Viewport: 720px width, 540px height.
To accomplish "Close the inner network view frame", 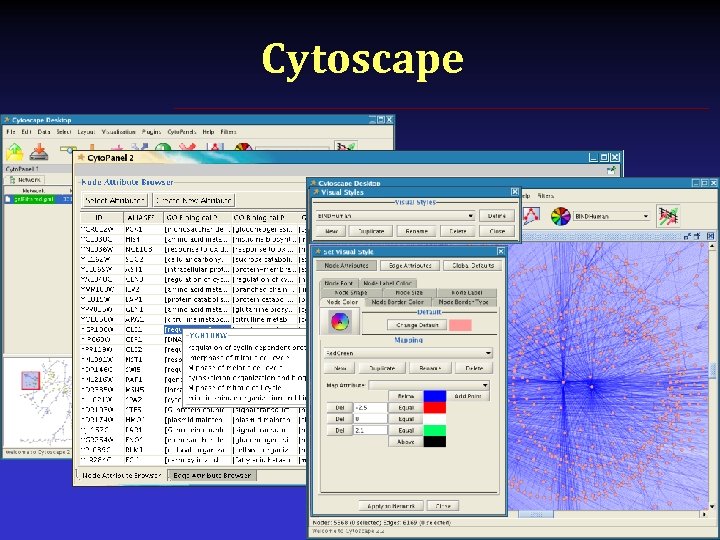I will click(x=710, y=236).
